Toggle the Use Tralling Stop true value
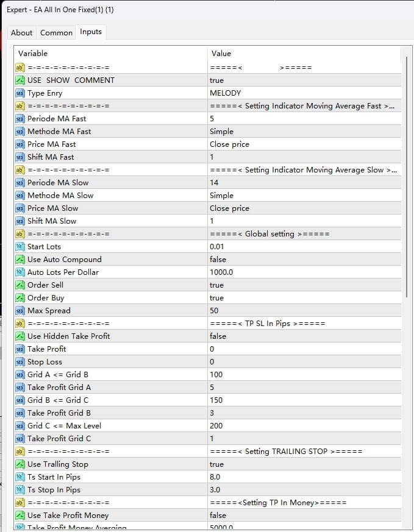This screenshot has width=414, height=532. coord(216,464)
